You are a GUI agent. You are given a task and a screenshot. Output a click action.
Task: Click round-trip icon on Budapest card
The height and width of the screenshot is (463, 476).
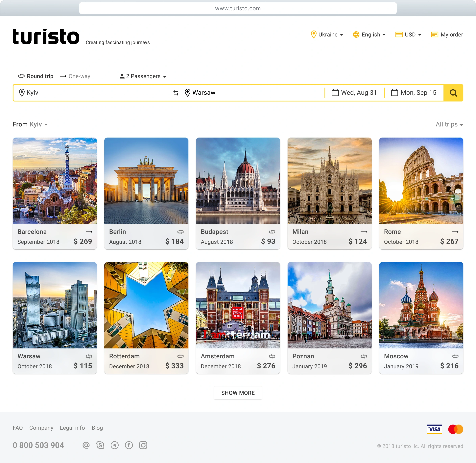(x=272, y=232)
